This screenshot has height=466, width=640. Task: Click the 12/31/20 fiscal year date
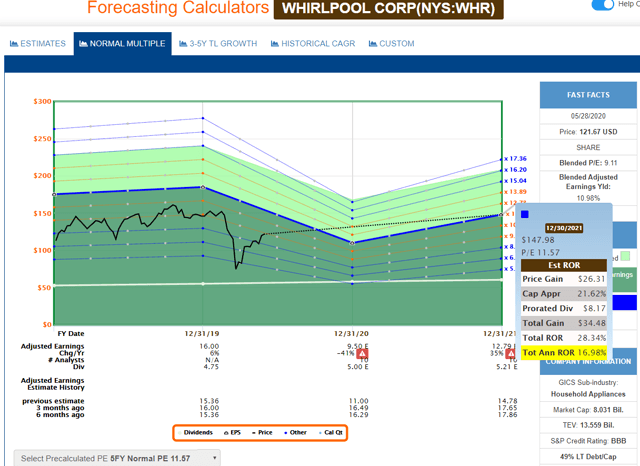[x=351, y=334]
